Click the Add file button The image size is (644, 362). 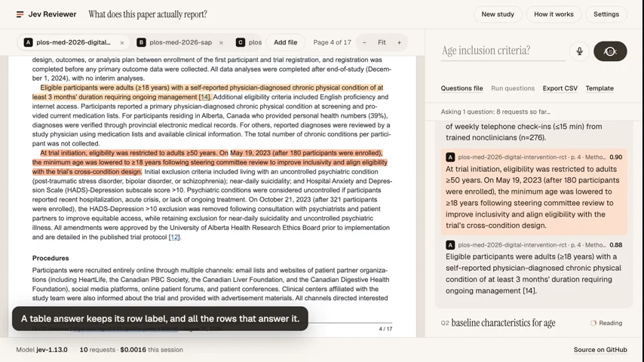286,42
